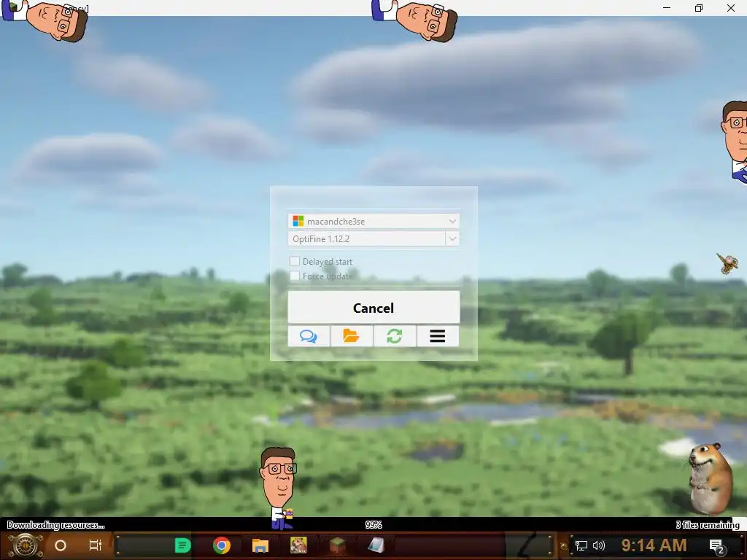747x560 pixels.
Task: Open the chat bubbles support button
Action: [x=309, y=336]
